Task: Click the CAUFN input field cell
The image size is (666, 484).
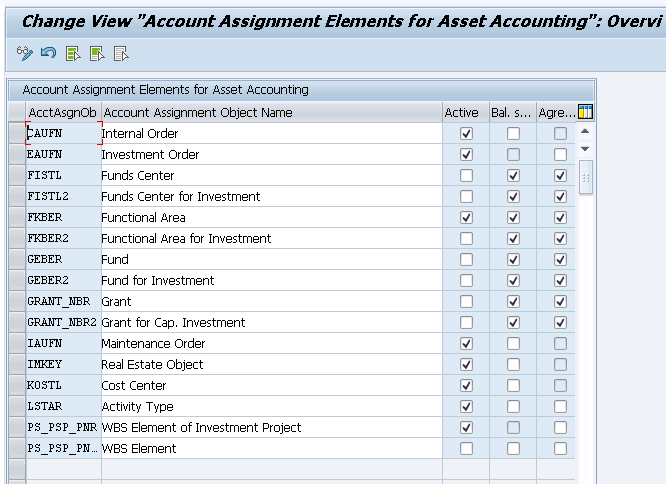Action: pos(64,133)
